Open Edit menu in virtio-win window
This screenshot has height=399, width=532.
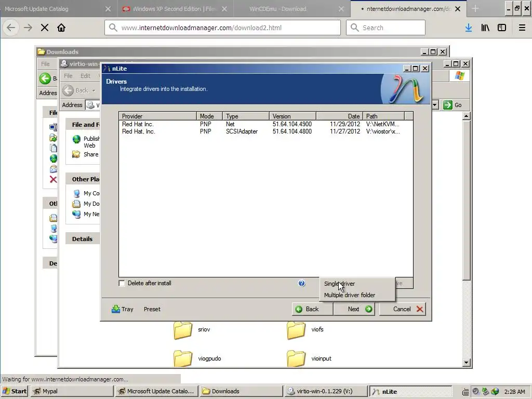85,76
